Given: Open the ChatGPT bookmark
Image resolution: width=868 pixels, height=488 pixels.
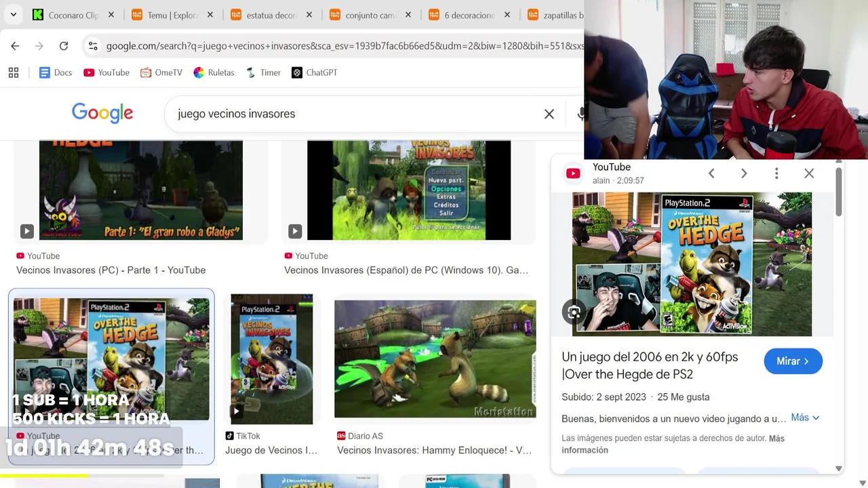Looking at the screenshot, I should point(315,73).
